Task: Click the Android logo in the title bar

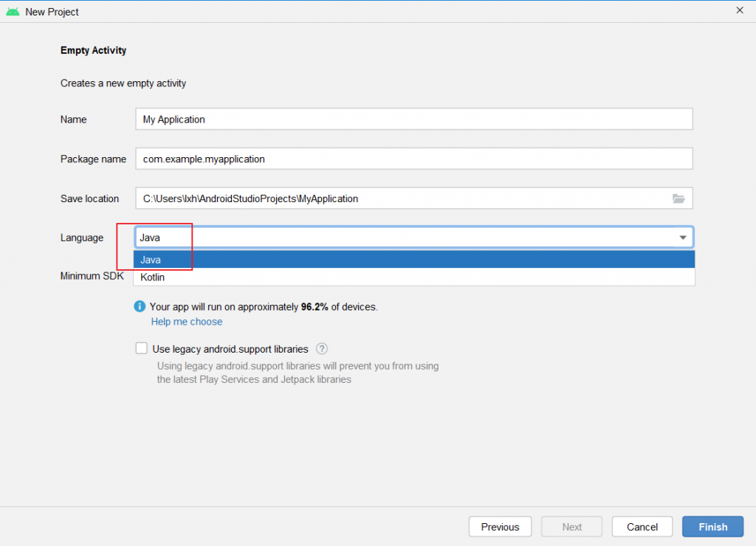Action: [x=13, y=12]
